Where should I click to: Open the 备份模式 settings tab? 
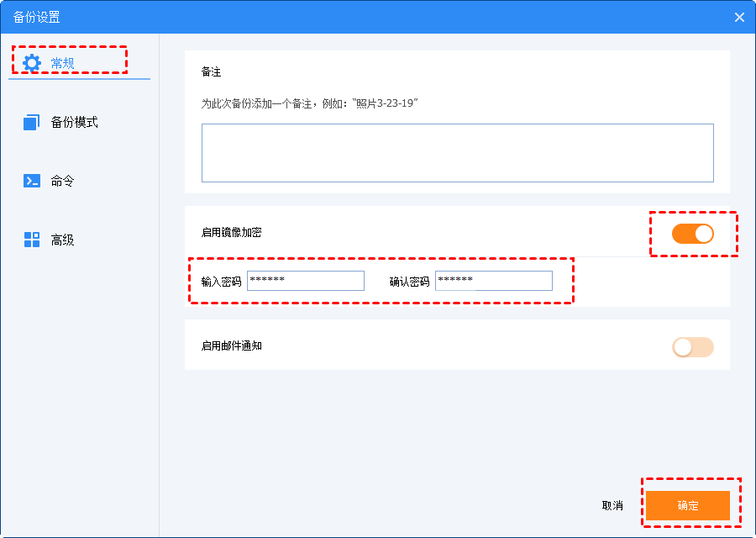pos(74,123)
